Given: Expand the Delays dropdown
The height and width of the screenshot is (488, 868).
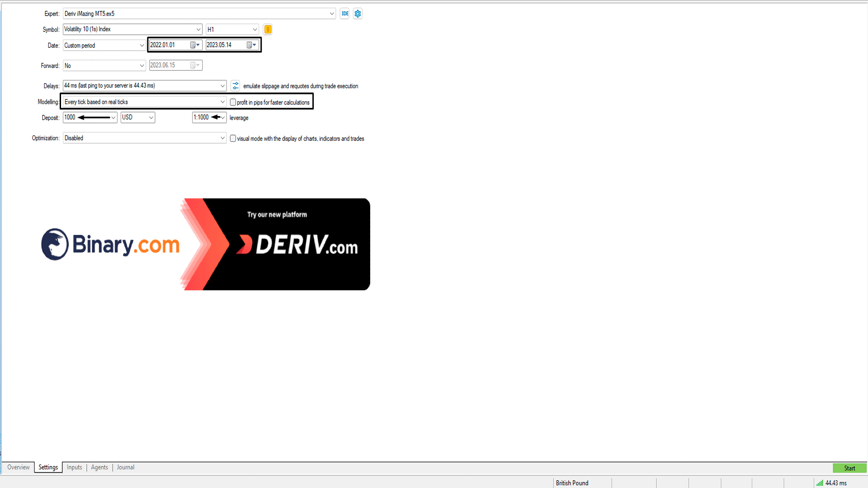Looking at the screenshot, I should [x=222, y=85].
